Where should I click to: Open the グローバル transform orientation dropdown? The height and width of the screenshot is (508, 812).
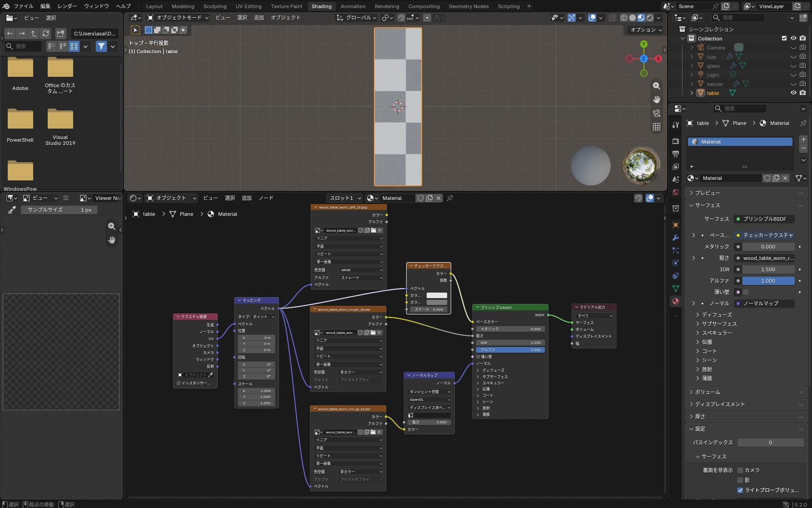click(356, 17)
